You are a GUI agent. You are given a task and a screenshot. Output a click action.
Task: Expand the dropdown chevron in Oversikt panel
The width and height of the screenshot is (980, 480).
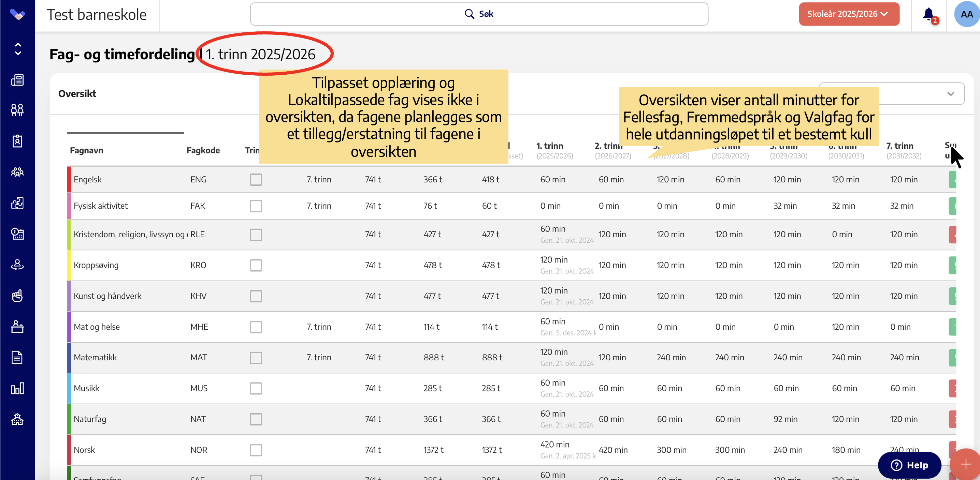[x=950, y=94]
